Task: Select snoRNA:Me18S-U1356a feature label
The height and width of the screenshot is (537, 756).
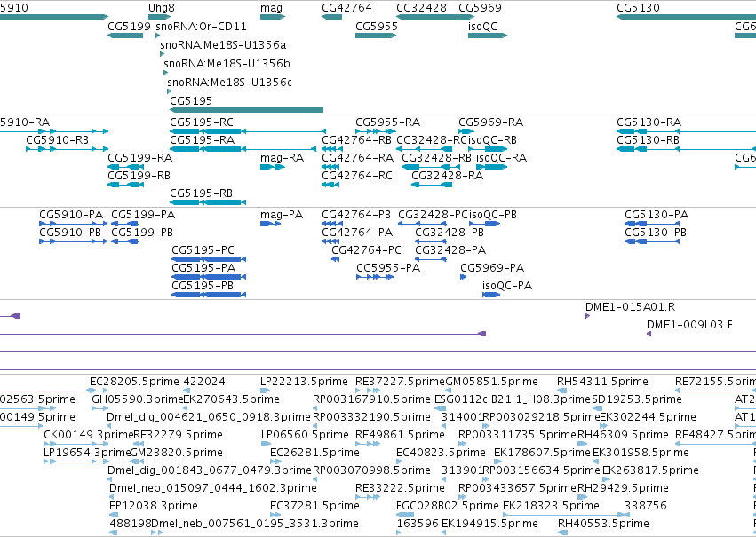Action: click(223, 44)
